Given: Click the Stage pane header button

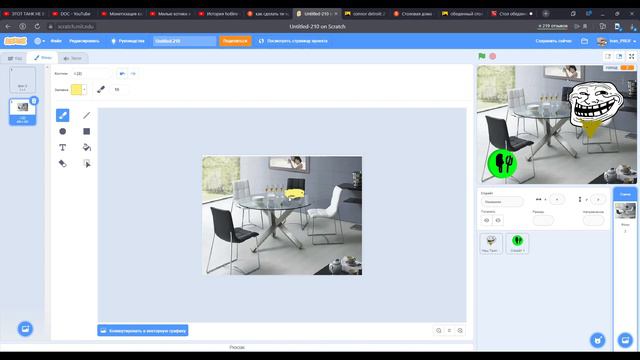Looking at the screenshot, I should pos(625,194).
